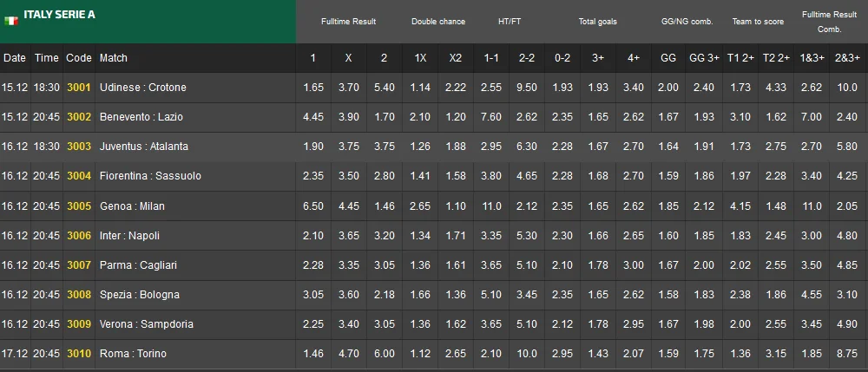The width and height of the screenshot is (868, 372).
Task: Select Inter : Napoli 1X odds 1.34
Action: coord(420,236)
